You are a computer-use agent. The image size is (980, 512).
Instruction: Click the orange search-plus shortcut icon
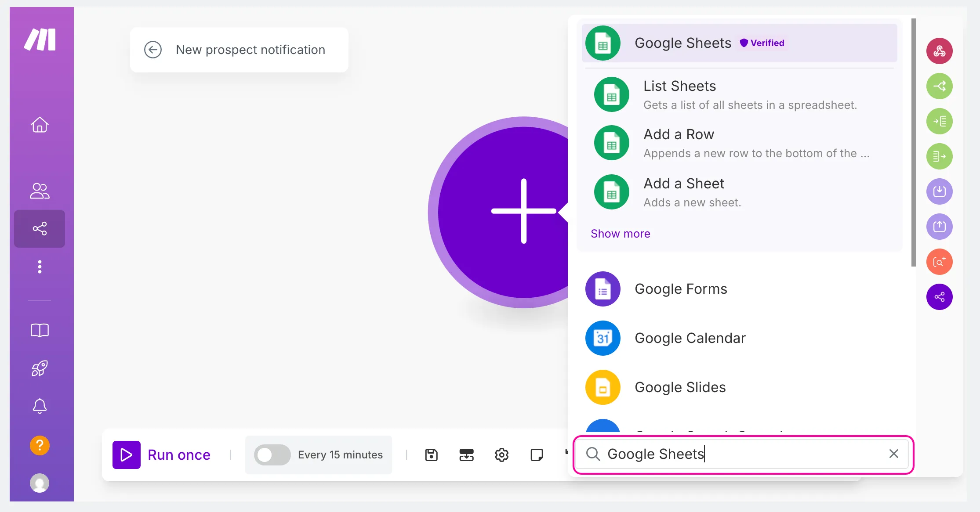940,262
